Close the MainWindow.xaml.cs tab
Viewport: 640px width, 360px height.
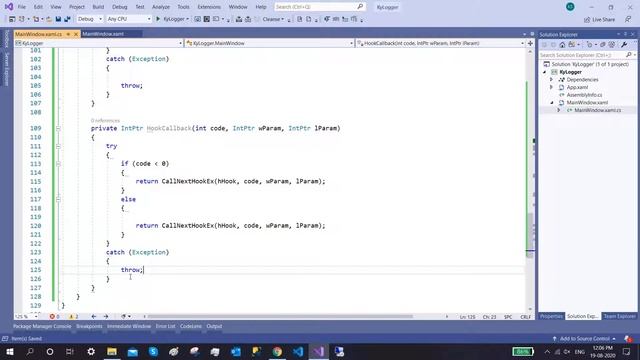76,34
